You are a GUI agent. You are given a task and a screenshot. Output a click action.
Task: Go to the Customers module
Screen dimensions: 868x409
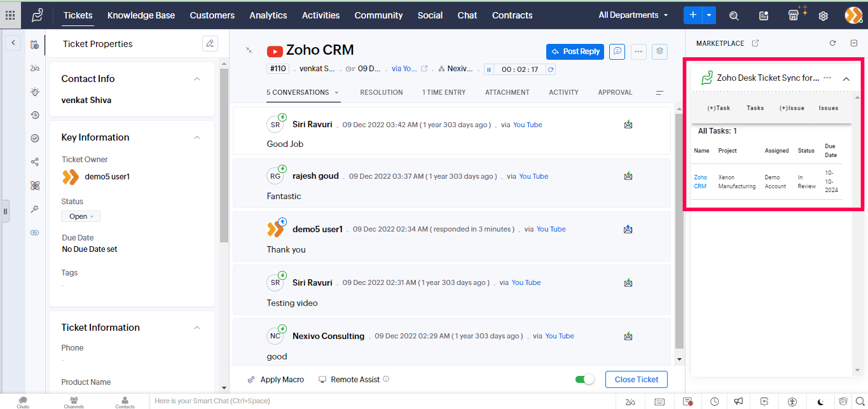(x=212, y=15)
